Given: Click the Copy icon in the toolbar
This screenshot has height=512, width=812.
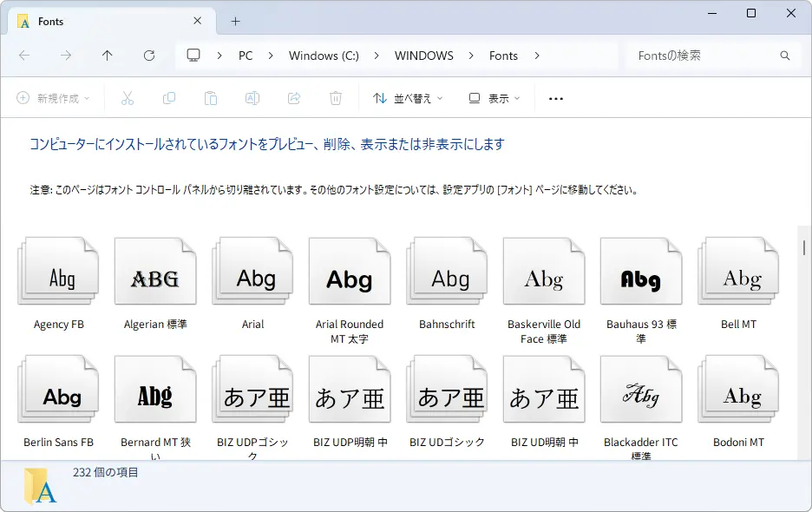Looking at the screenshot, I should tap(169, 97).
